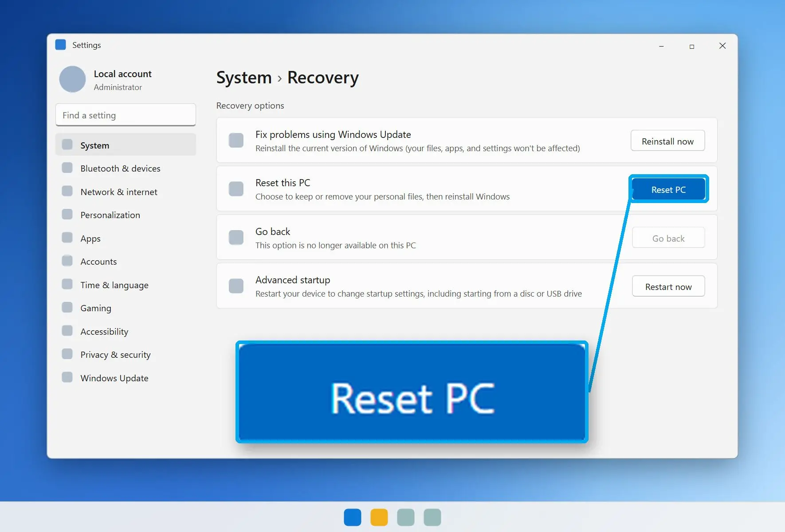Image resolution: width=785 pixels, height=532 pixels.
Task: Click the Network & internet sidebar icon
Action: (67, 191)
